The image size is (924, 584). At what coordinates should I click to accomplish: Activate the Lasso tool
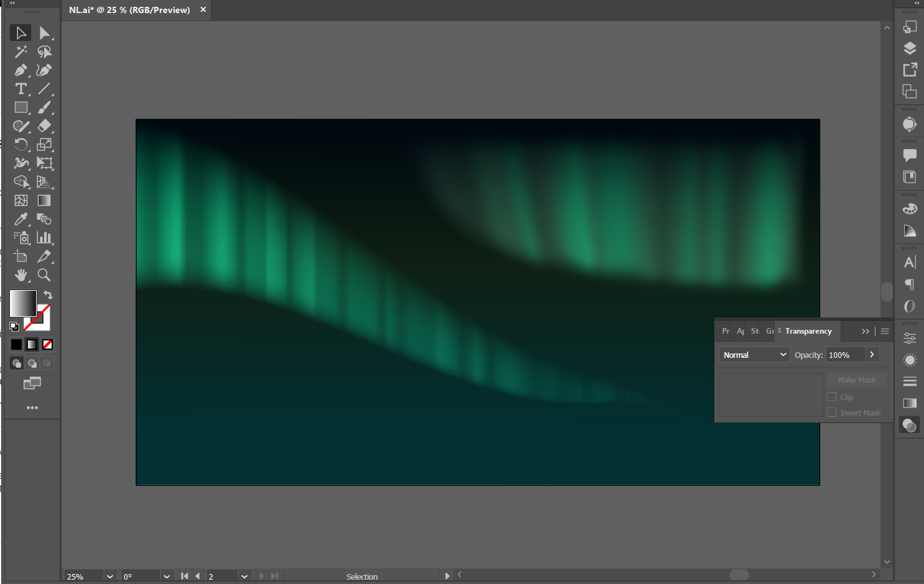pyautogui.click(x=44, y=52)
